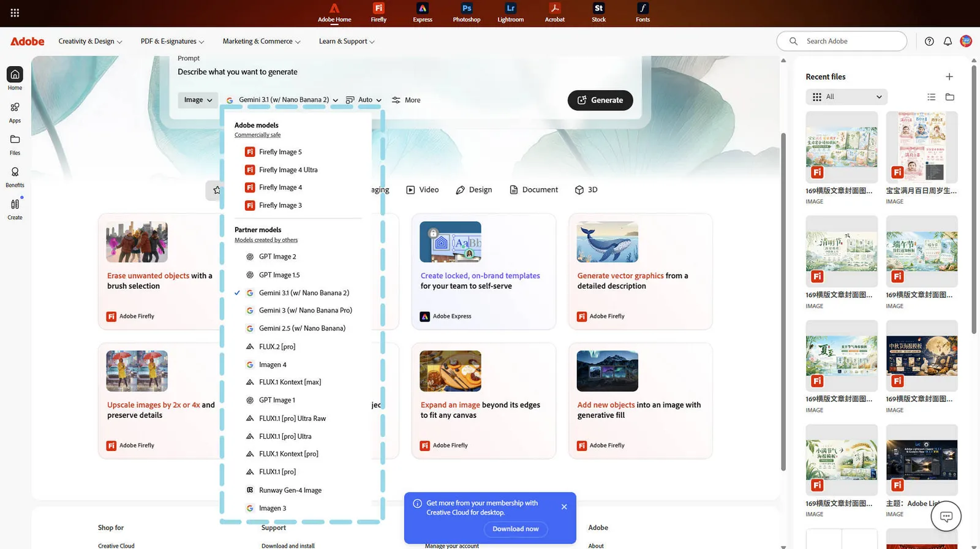This screenshot has width=980, height=549.
Task: Expand Creativity & Design menu
Action: (90, 41)
